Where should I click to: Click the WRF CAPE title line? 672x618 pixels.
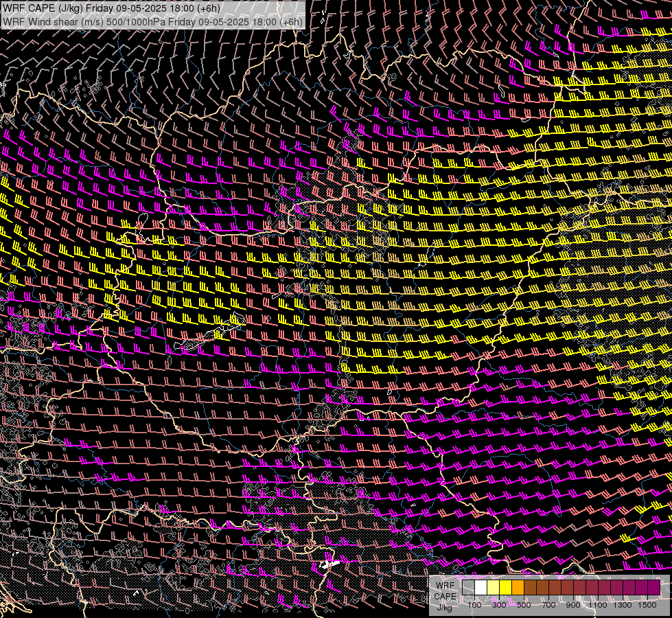coord(111,8)
